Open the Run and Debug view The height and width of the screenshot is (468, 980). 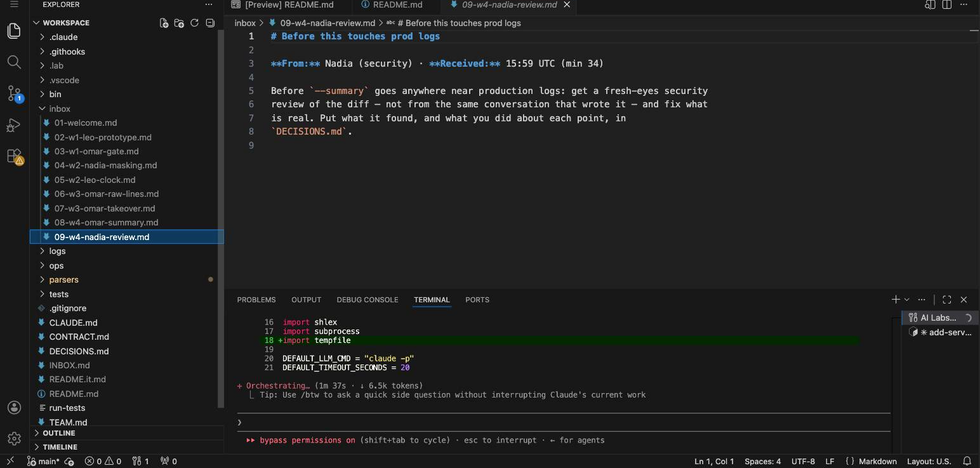[x=14, y=125]
